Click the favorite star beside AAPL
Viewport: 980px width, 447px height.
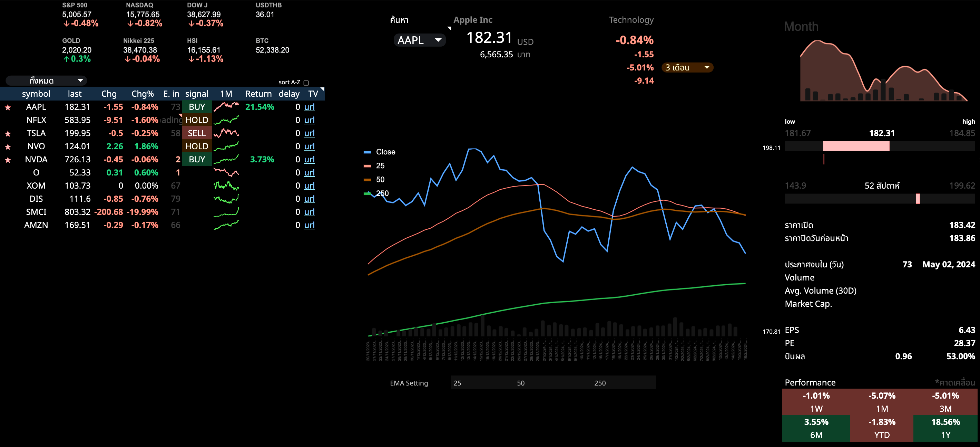8,107
